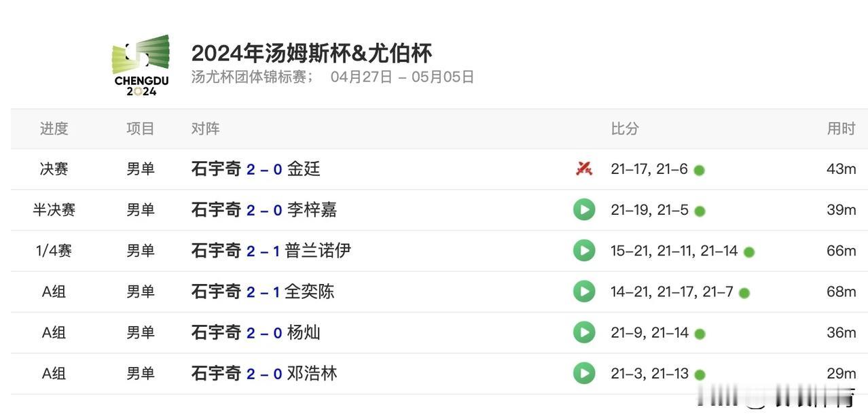Click the Chengdu 2024 tournament logo
Image resolution: width=868 pixels, height=420 pixels.
141,65
